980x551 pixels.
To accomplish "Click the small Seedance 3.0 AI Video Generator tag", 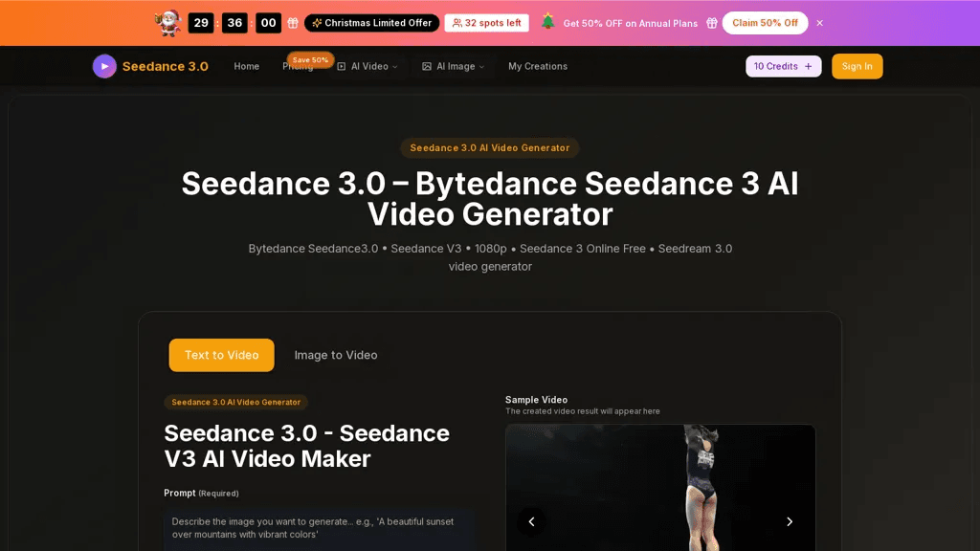I will tap(235, 403).
